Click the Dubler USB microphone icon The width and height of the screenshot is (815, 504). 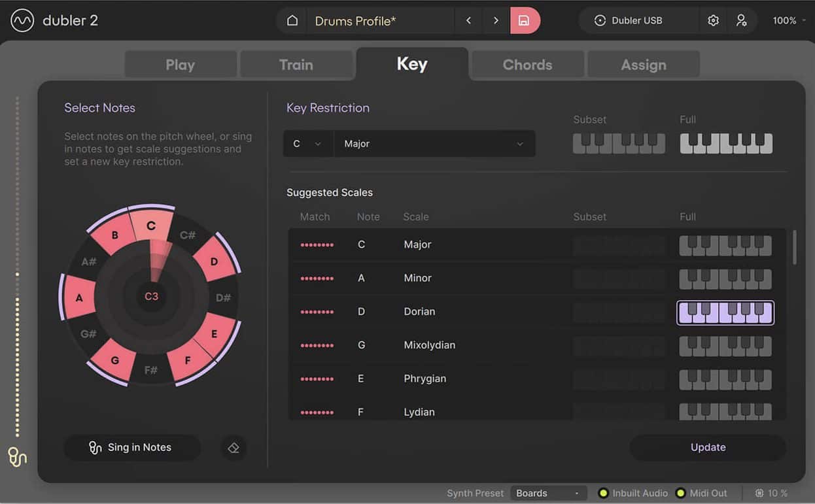coord(600,20)
